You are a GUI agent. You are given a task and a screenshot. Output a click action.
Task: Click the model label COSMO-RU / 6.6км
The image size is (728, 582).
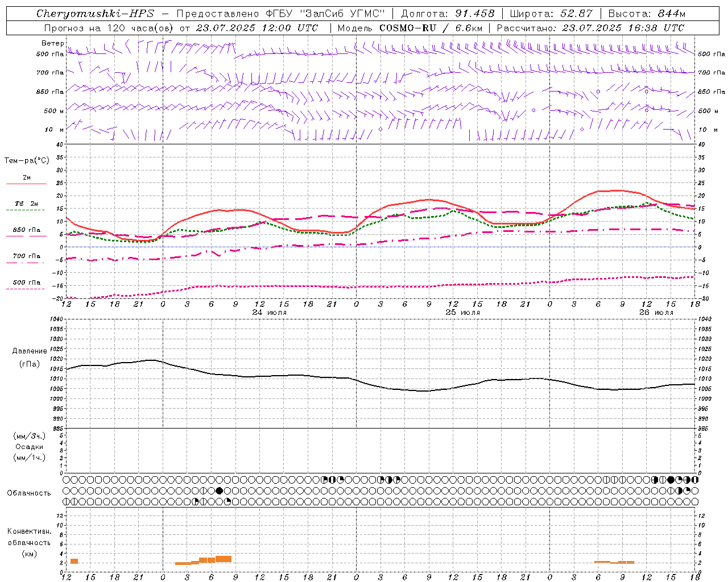coord(431,28)
